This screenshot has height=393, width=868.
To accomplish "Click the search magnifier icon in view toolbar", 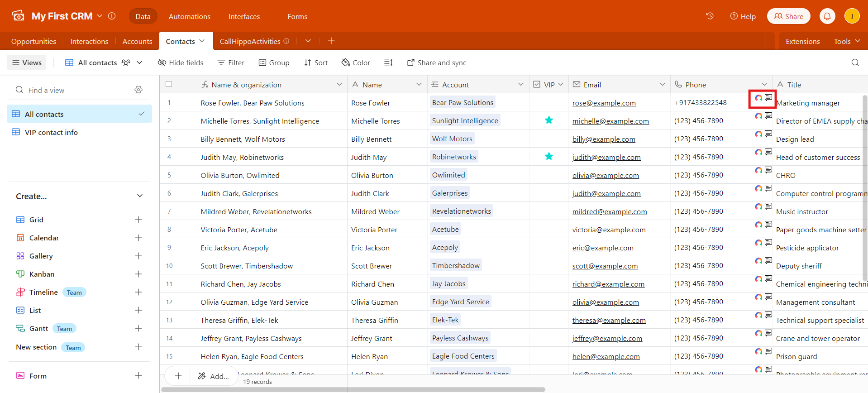I will click(x=855, y=62).
